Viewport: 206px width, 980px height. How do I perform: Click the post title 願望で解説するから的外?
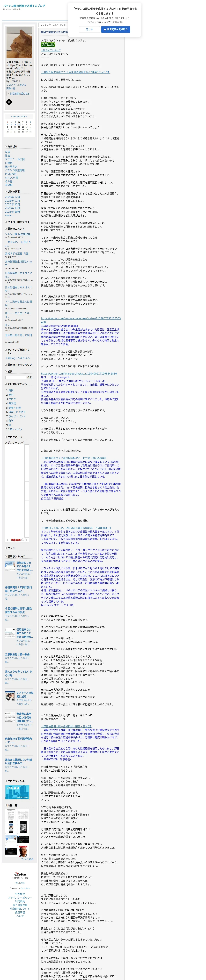pyautogui.click(x=54, y=32)
